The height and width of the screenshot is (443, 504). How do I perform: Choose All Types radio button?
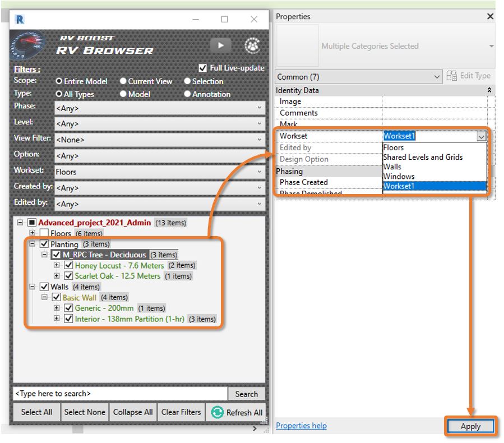point(59,94)
